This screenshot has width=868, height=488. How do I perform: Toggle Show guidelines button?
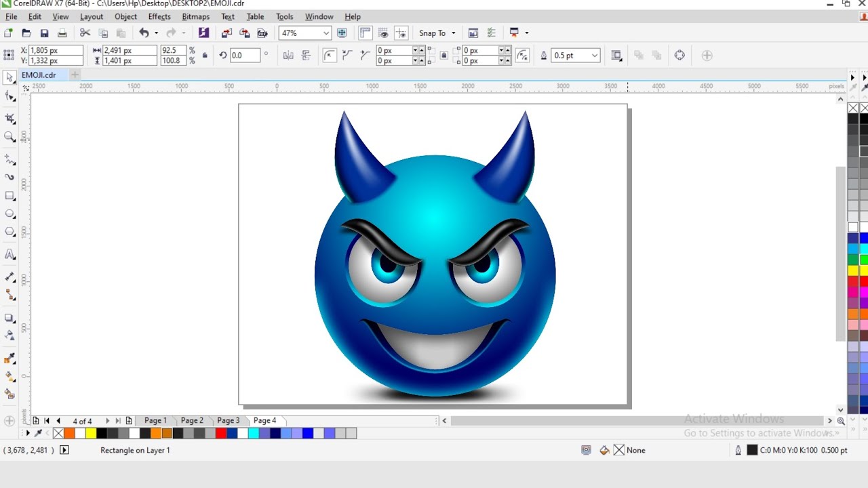tap(401, 33)
